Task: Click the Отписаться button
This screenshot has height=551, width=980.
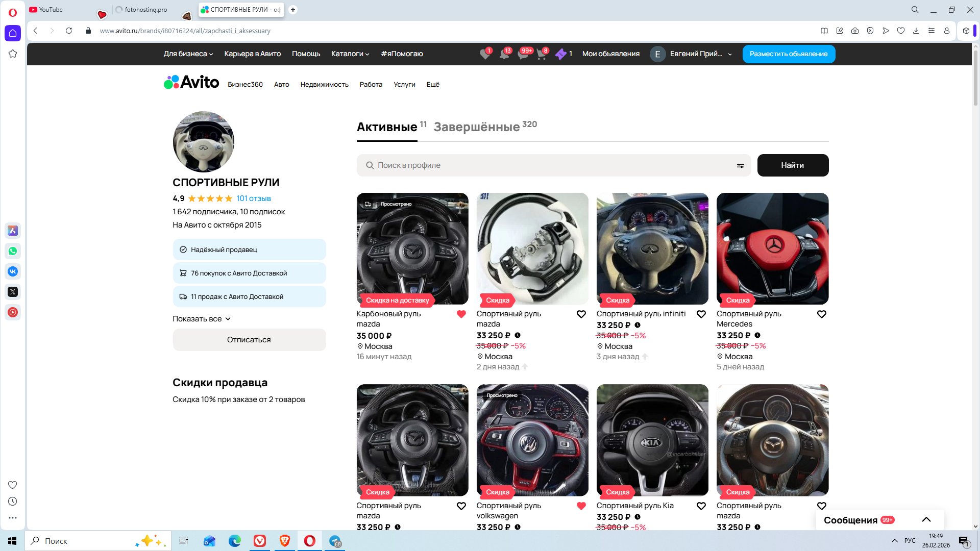Action: (249, 340)
